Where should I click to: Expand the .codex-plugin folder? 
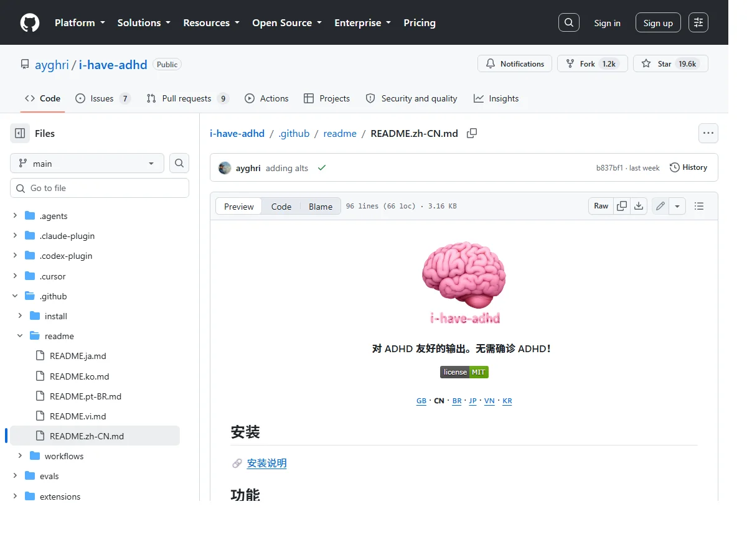coord(15,256)
